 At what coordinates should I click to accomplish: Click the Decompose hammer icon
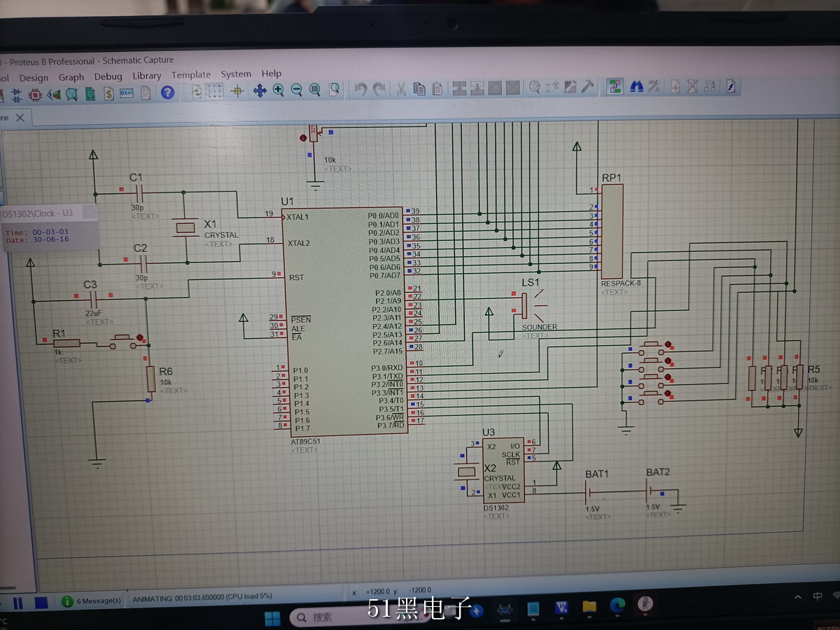(587, 86)
